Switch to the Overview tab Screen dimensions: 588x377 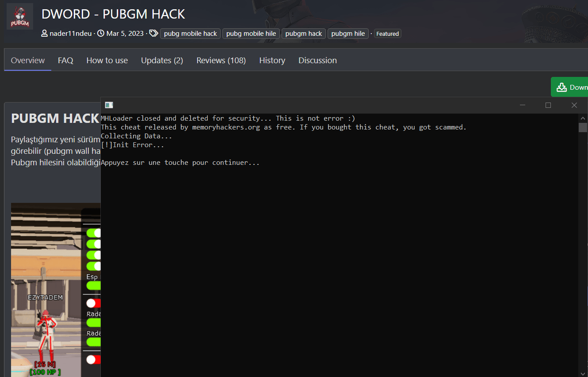pos(28,60)
